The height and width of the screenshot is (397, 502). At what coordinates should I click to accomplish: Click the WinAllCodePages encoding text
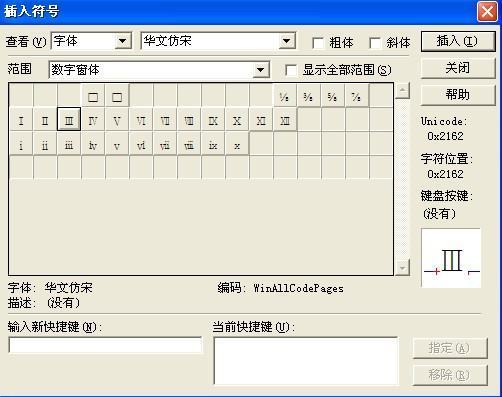click(x=298, y=288)
